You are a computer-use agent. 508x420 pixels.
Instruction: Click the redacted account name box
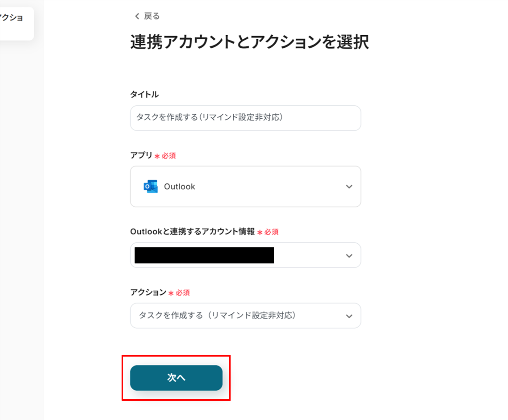point(204,255)
